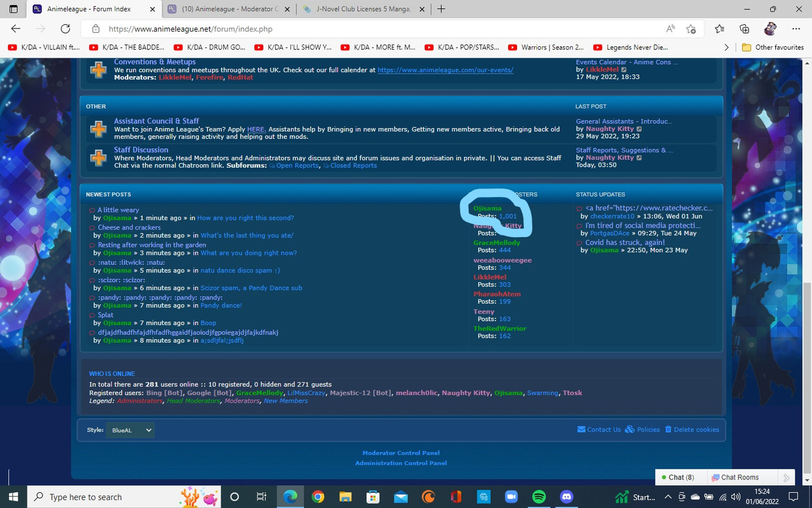Image resolution: width=812 pixels, height=508 pixels.
Task: Open Administration Control Panel link
Action: pyautogui.click(x=401, y=463)
